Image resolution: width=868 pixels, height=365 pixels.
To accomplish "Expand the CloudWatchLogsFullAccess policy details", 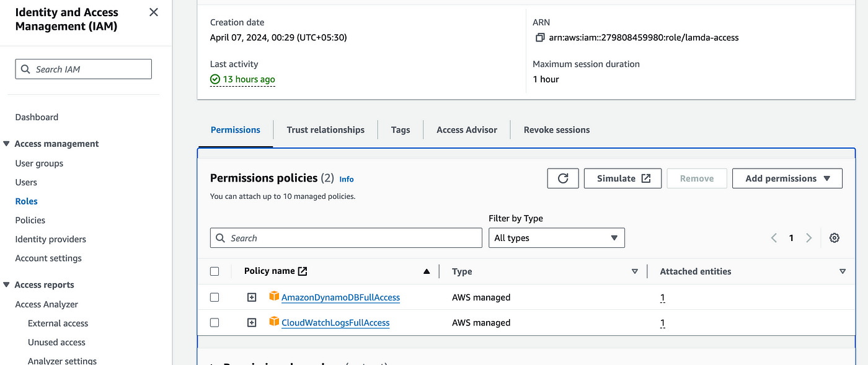I will (252, 323).
